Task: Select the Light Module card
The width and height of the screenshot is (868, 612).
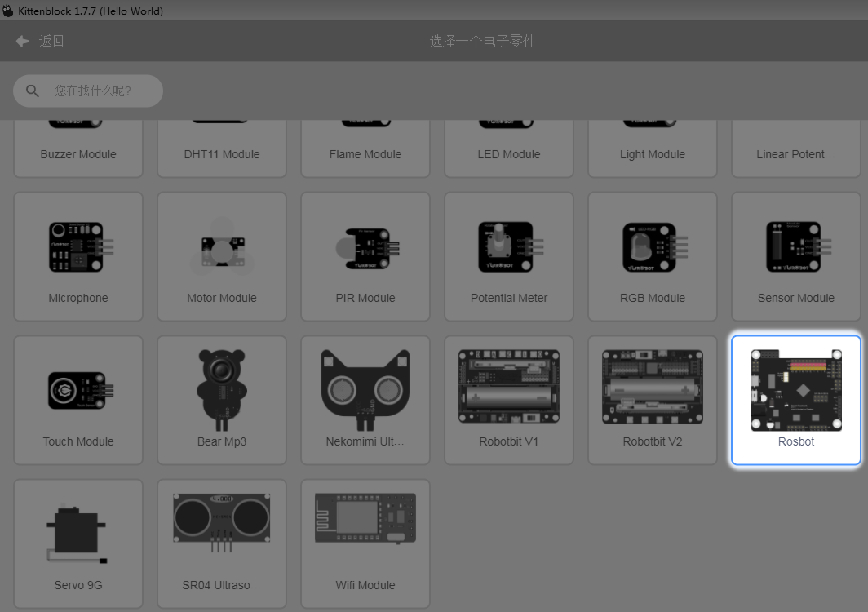Action: tap(652, 149)
